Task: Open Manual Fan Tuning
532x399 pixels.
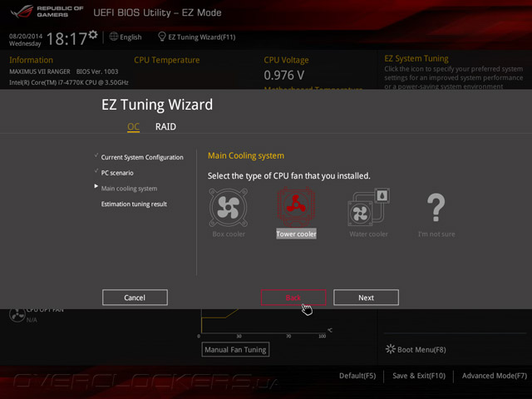Action: (235, 349)
